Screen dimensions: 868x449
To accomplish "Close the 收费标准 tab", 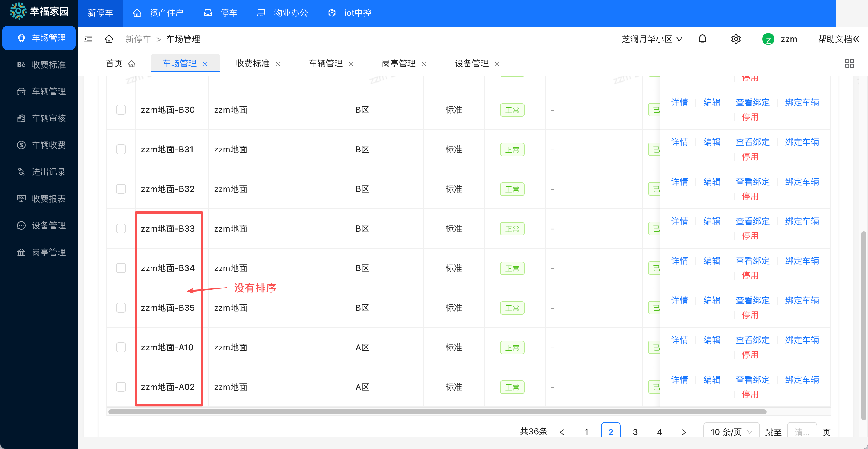I will point(278,64).
